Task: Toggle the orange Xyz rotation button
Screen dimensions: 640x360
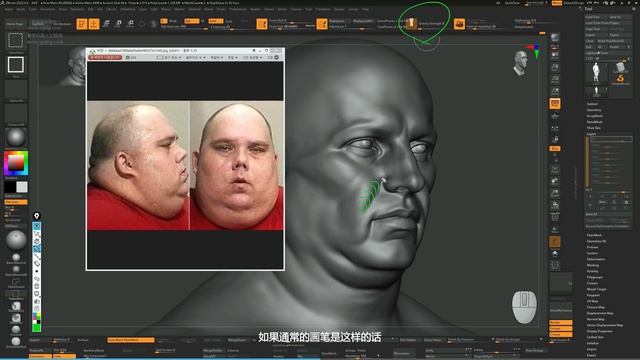Action: coord(555,149)
